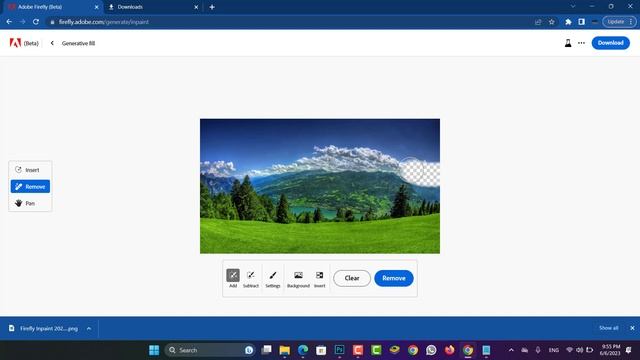Open brush Settings

pyautogui.click(x=273, y=278)
